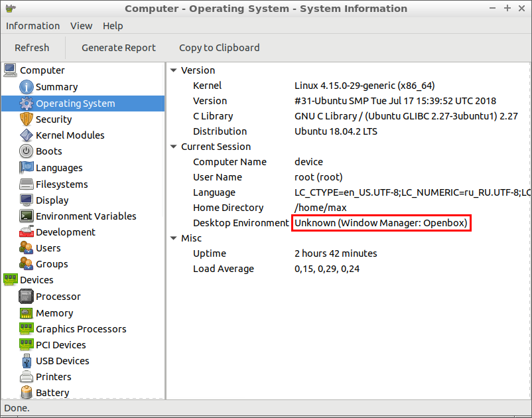Click Generate Report button
This screenshot has width=532, height=418.
[x=119, y=48]
